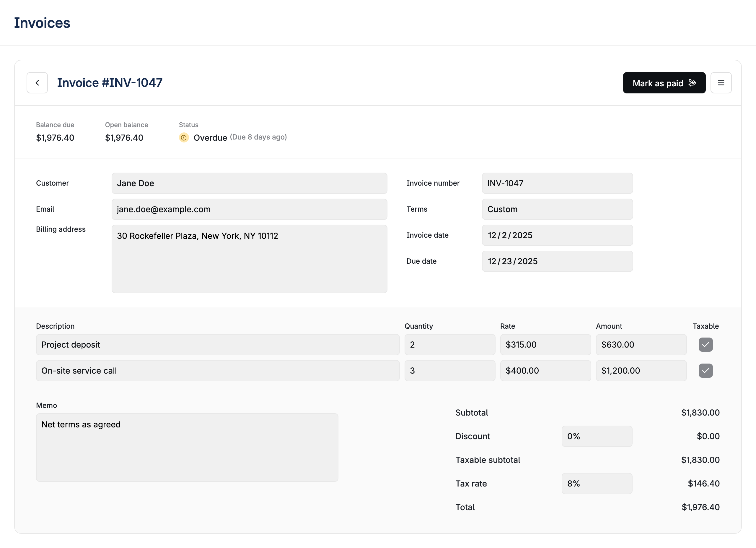
Task: Click the Overdue status text
Action: [210, 138]
